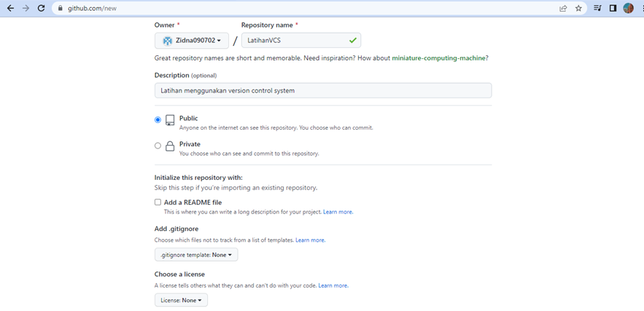644x311 pixels.
Task: Toggle the browser side panel icon
Action: point(613,8)
